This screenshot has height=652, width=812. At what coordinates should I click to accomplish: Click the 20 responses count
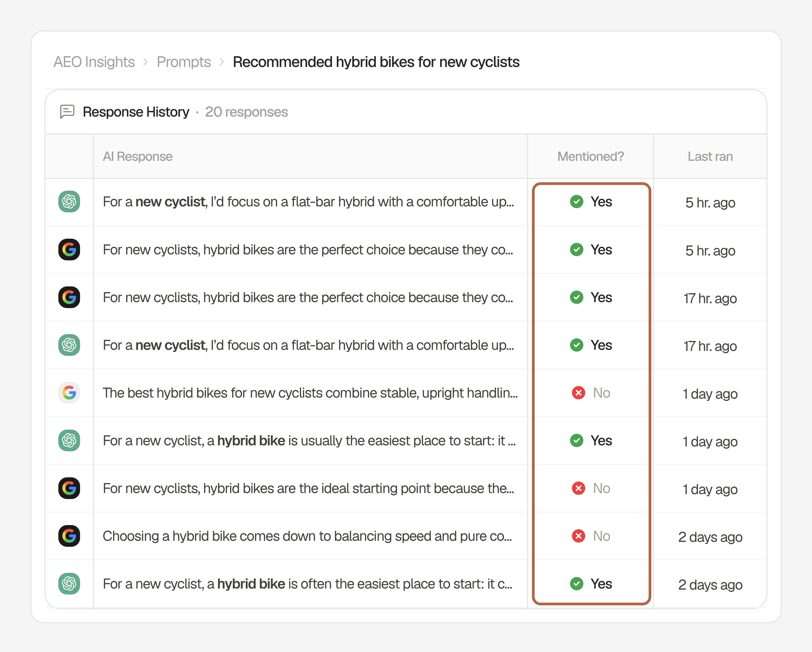[246, 112]
